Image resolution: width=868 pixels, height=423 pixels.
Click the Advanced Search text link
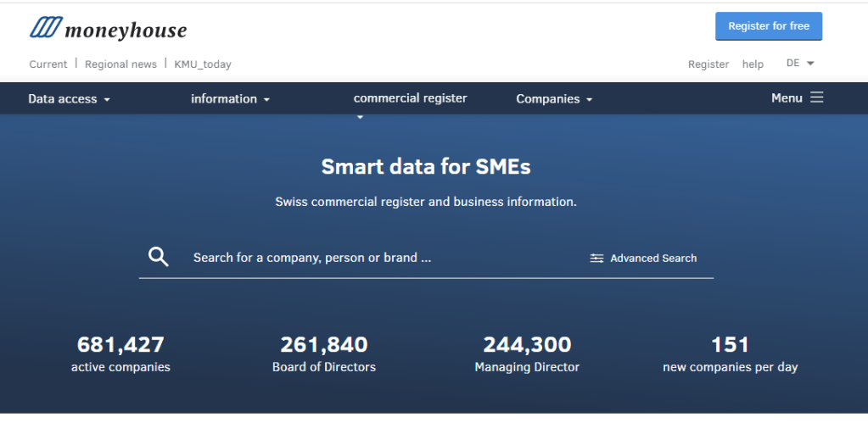pyautogui.click(x=653, y=259)
